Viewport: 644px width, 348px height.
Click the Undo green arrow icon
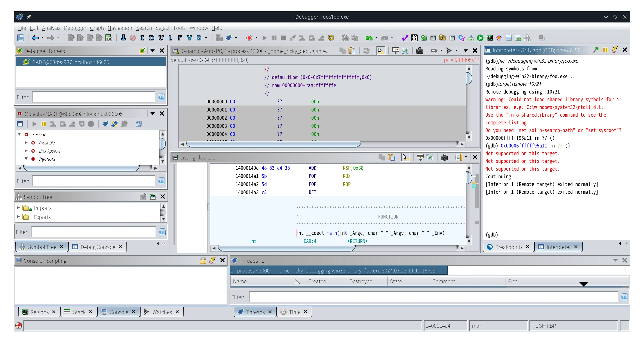pos(368,38)
